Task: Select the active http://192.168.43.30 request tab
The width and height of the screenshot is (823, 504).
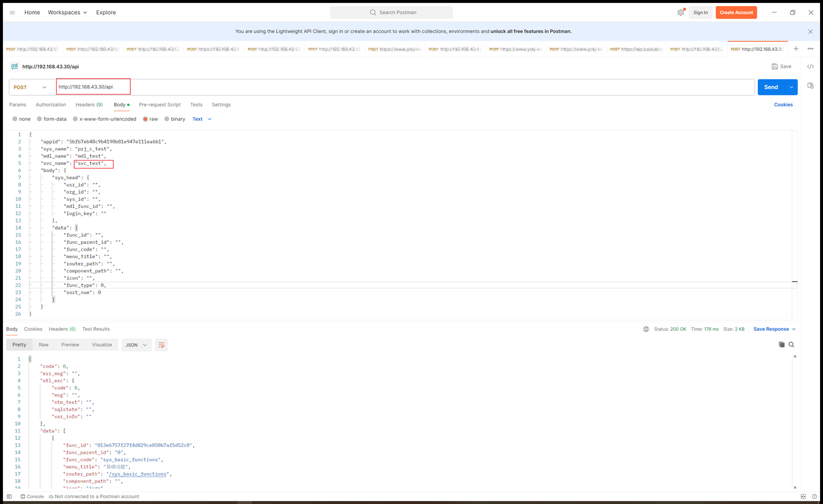Action: (757, 49)
